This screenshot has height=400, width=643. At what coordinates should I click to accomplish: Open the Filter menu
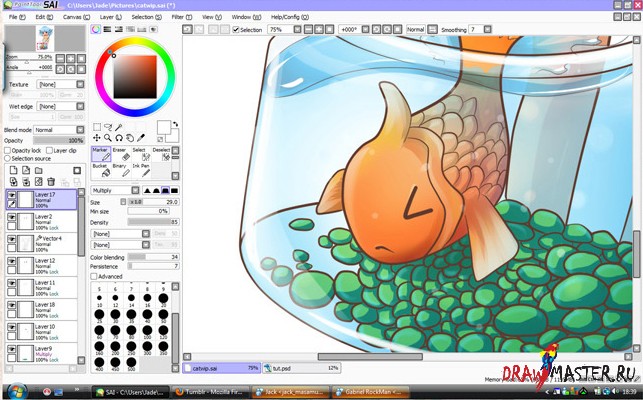click(182, 17)
